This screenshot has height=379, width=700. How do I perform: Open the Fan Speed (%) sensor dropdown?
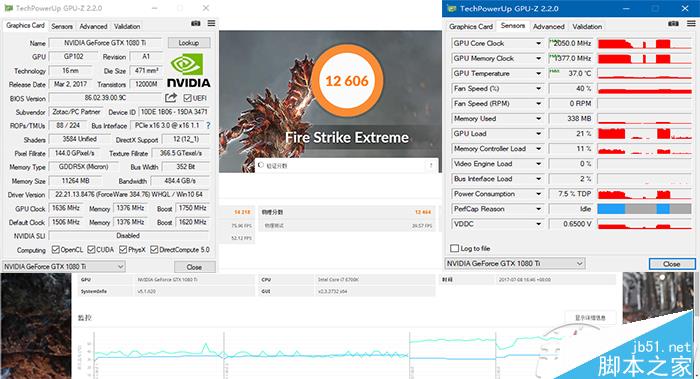(538, 88)
